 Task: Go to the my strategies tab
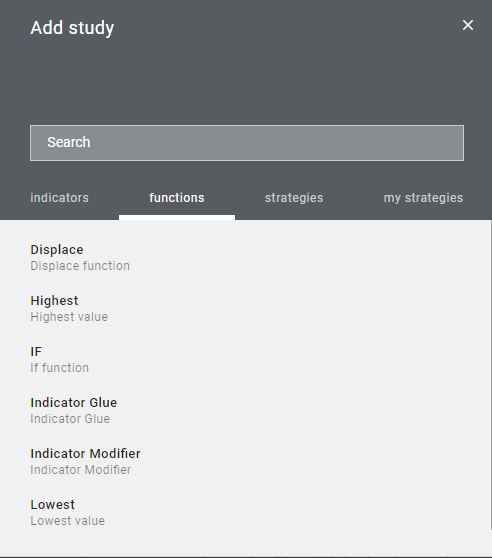point(423,198)
